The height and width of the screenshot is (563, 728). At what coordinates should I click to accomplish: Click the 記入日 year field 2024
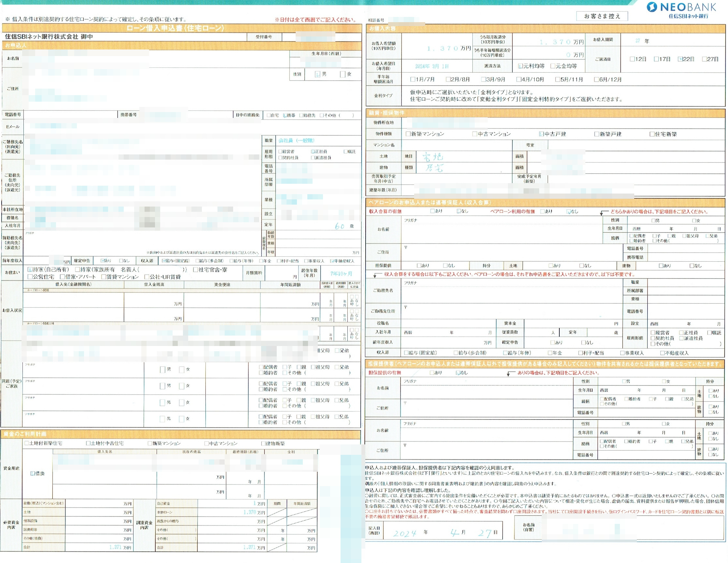[405, 533]
